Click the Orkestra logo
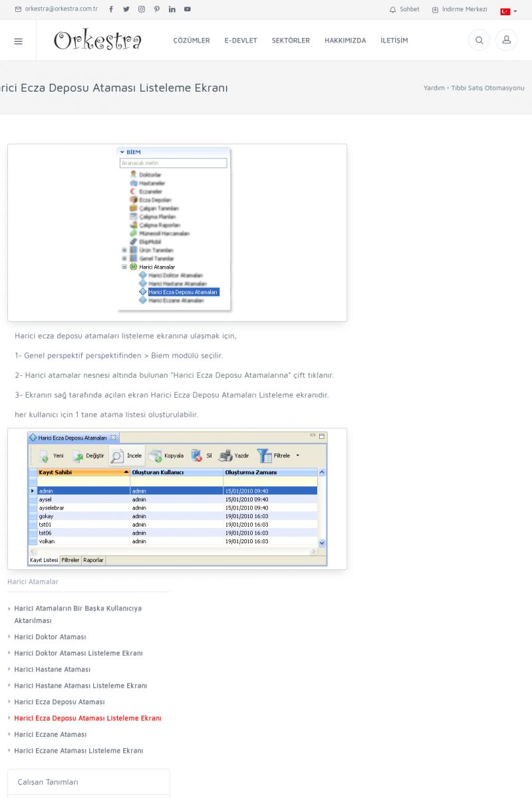This screenshot has height=798, width=532. click(98, 41)
